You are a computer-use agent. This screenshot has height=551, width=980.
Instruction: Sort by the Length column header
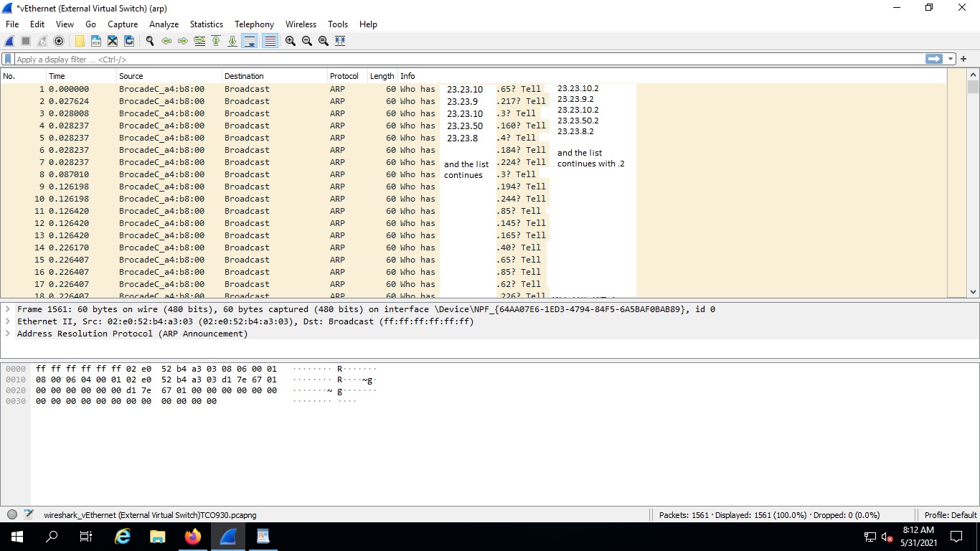(x=382, y=76)
